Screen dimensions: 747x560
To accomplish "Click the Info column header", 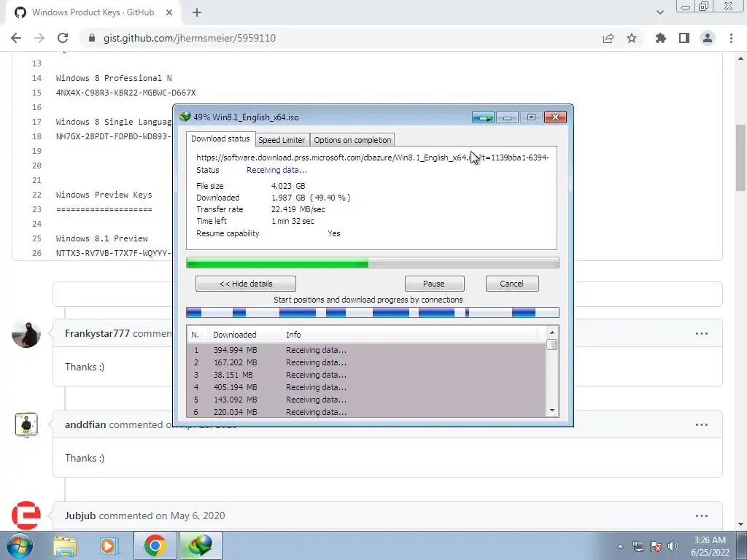I will (410, 335).
